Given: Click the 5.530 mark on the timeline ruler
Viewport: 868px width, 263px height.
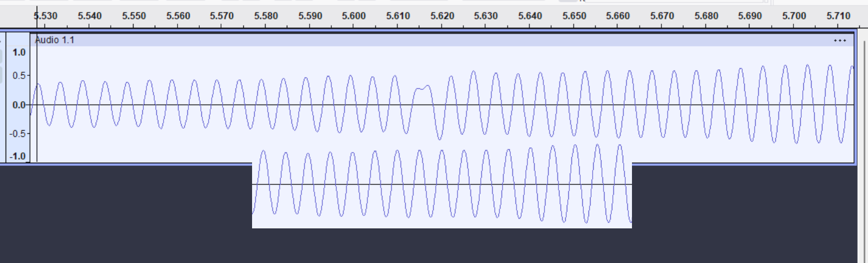Looking at the screenshot, I should pyautogui.click(x=46, y=16).
